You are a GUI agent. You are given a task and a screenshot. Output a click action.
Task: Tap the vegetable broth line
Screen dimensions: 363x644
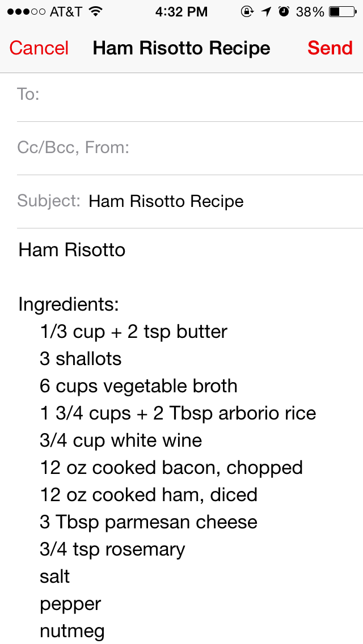(138, 386)
